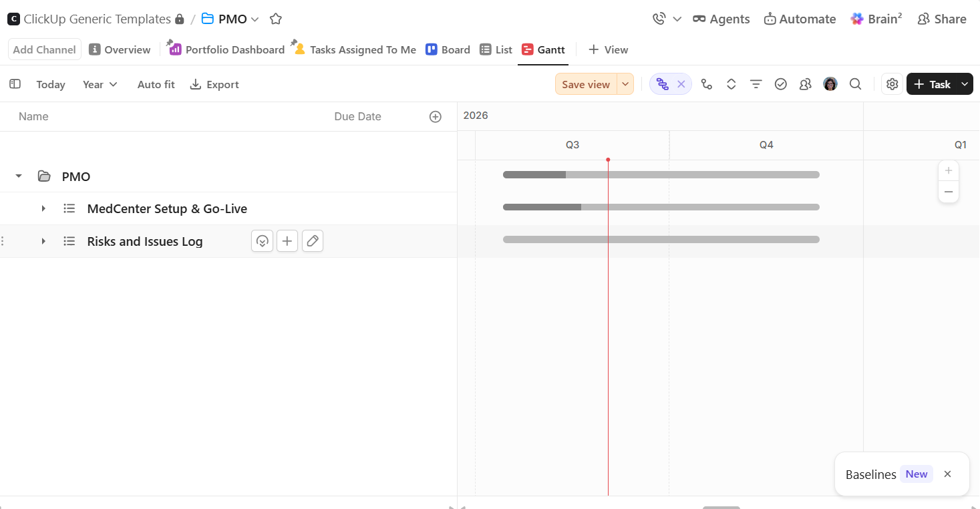Click the Q4 quarter header
Image resolution: width=980 pixels, height=509 pixels.
(766, 145)
